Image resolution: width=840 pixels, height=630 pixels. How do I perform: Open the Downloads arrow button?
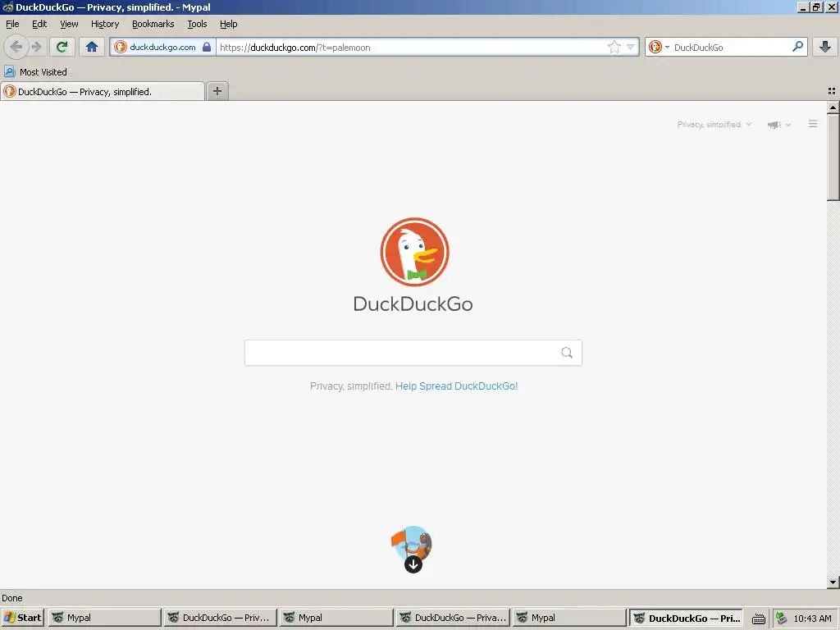[825, 47]
